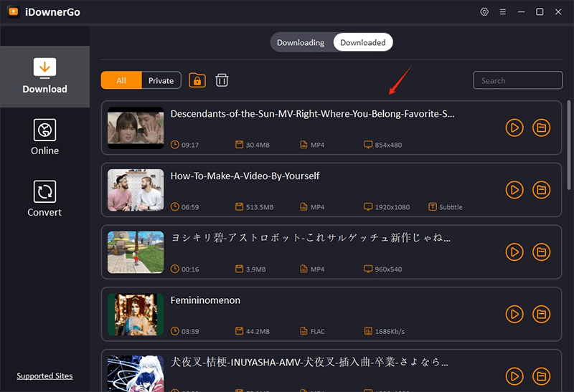Viewport: 574px width, 392px height.
Task: Click the 犬夜叉-桔梗-INUYASHA-AMV title
Action: pyautogui.click(x=309, y=363)
